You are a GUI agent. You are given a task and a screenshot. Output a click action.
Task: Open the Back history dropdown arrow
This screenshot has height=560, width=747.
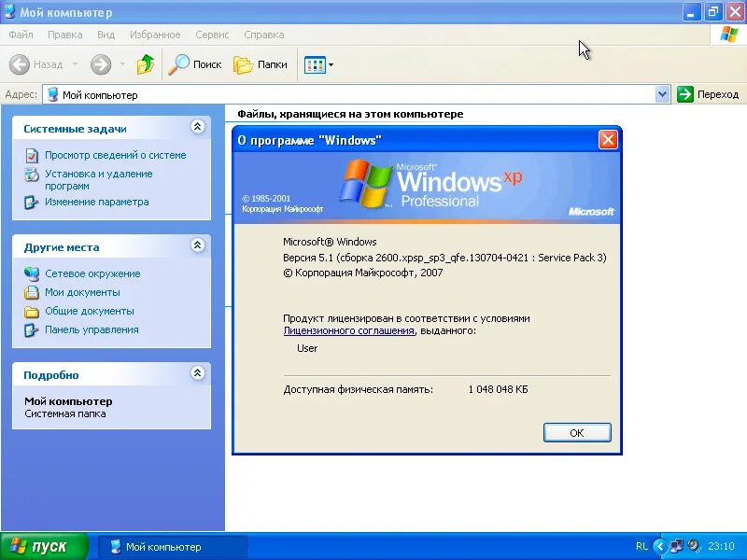click(76, 64)
